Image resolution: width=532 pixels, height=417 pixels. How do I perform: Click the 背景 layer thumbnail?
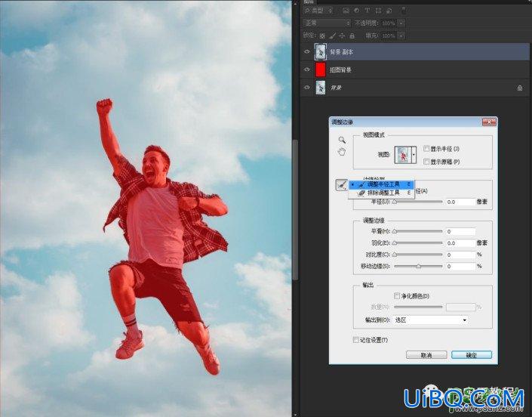(x=321, y=88)
